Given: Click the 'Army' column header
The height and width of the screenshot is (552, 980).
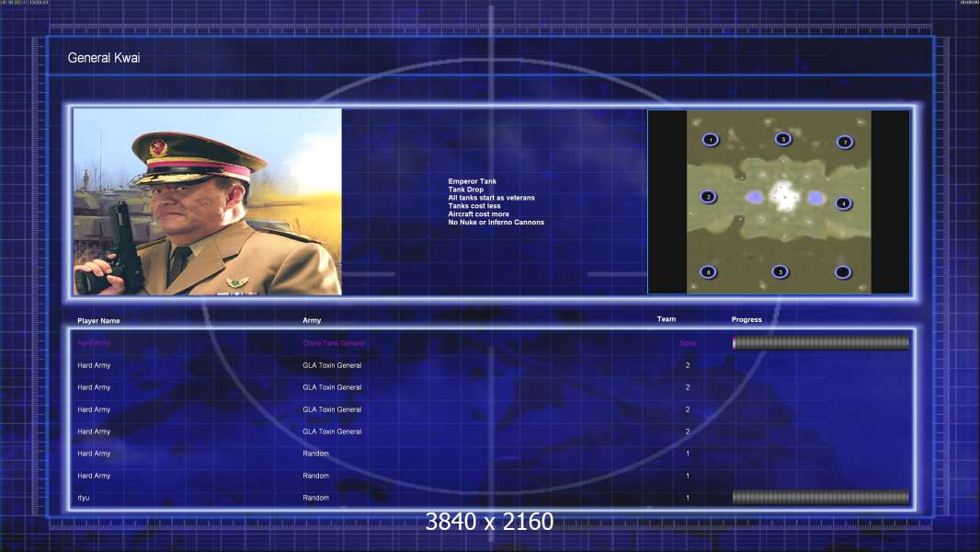Looking at the screenshot, I should (312, 320).
